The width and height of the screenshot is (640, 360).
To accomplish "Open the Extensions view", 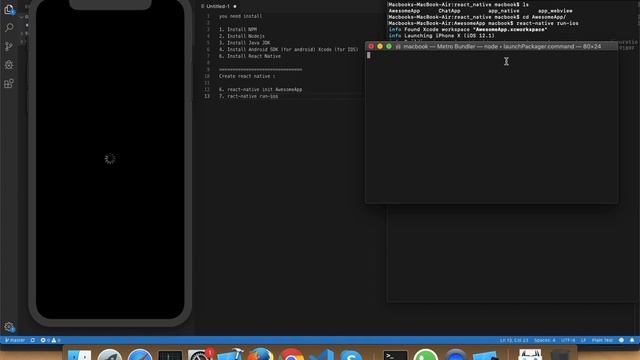I will point(9,84).
